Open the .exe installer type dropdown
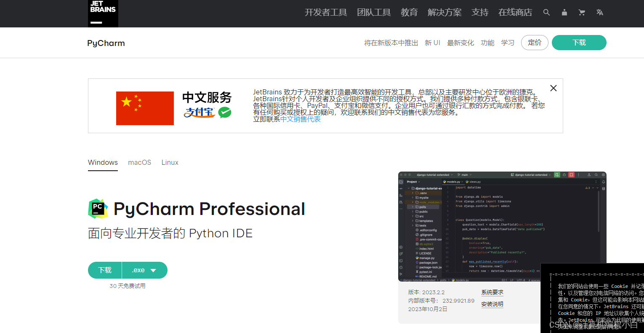The height and width of the screenshot is (333, 644). (145, 270)
